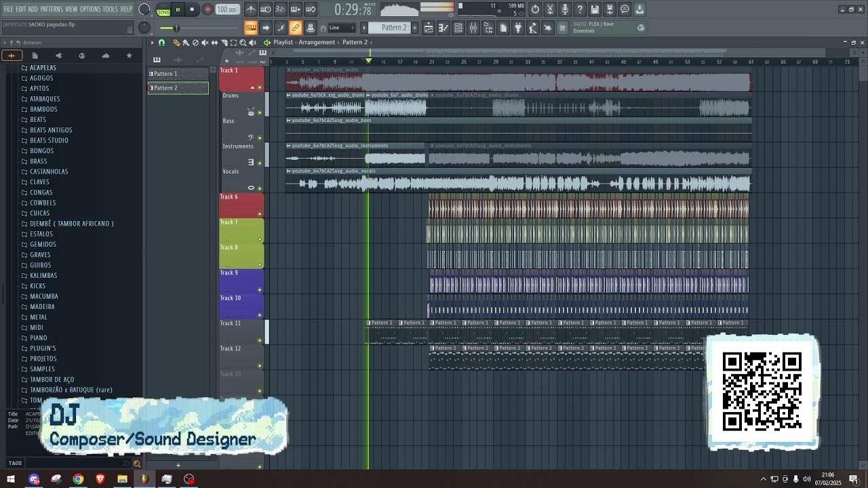868x488 pixels.
Task: Open the Pattern 2 selector dropdown
Action: coord(393,28)
